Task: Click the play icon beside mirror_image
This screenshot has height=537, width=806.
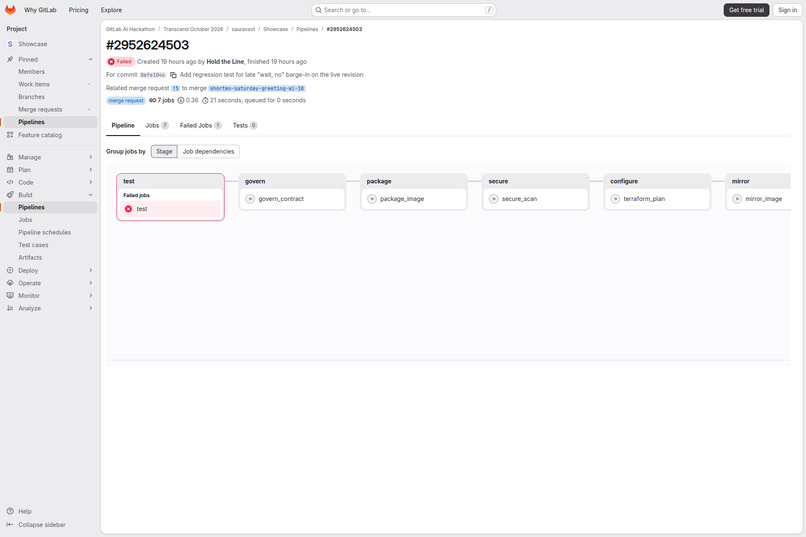Action: point(737,199)
